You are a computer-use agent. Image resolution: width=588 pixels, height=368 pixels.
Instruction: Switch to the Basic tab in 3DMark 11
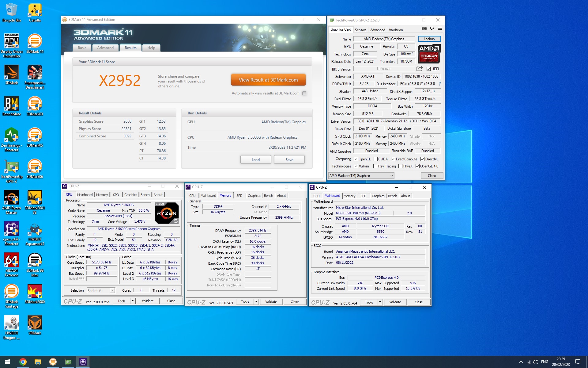click(82, 48)
